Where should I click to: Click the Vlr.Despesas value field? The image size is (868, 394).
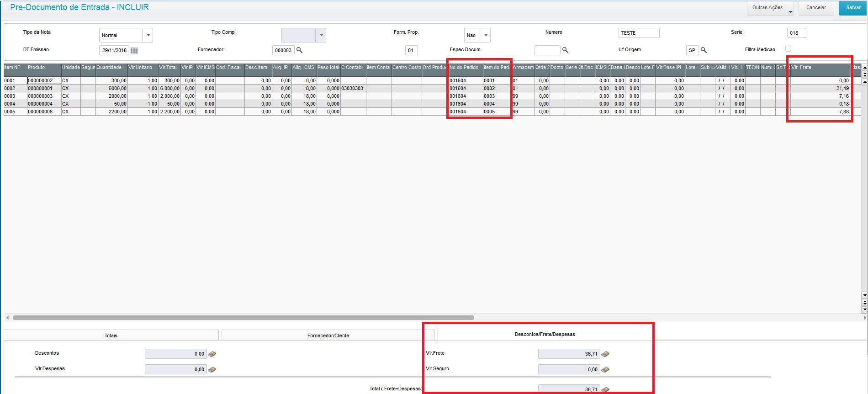[x=175, y=369]
